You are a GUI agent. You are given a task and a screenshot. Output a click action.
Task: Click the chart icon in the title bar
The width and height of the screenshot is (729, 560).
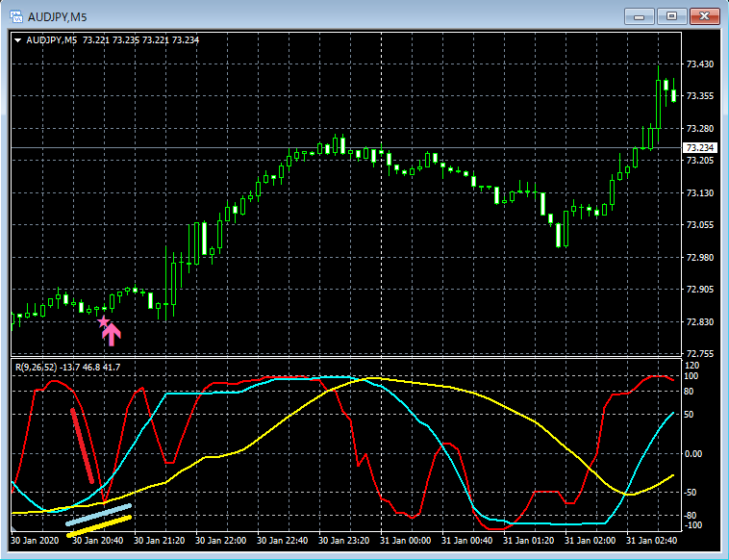(x=15, y=16)
